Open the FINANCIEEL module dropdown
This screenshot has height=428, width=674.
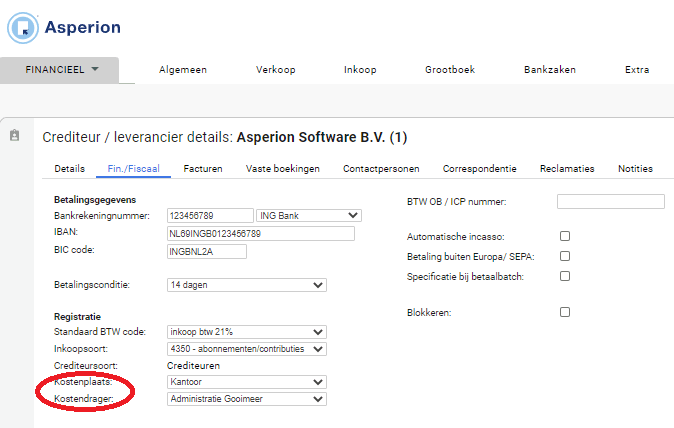pos(59,70)
